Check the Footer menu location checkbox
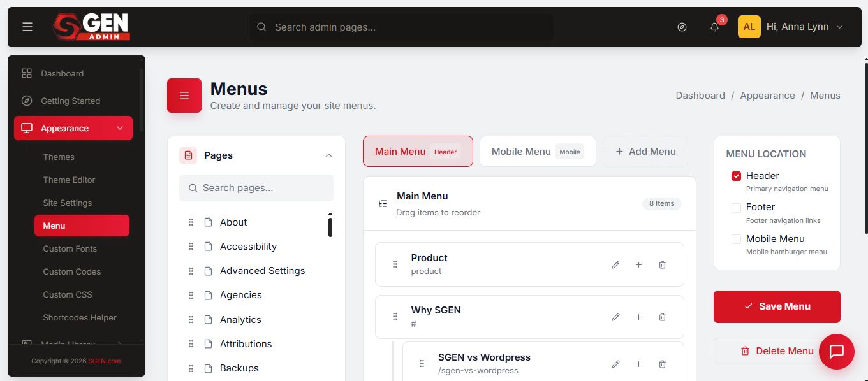Screen dimensions: 868x381 (736, 208)
